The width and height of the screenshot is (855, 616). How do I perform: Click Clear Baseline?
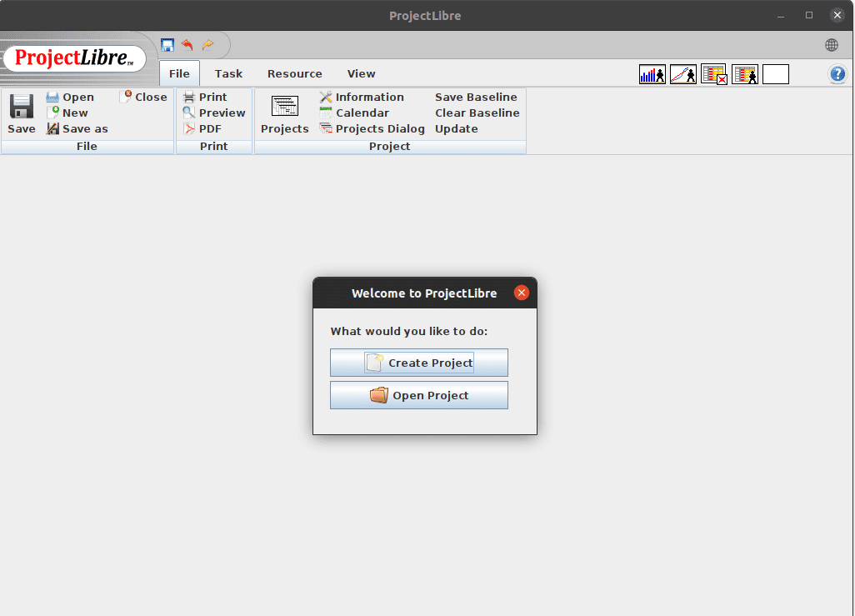(477, 113)
